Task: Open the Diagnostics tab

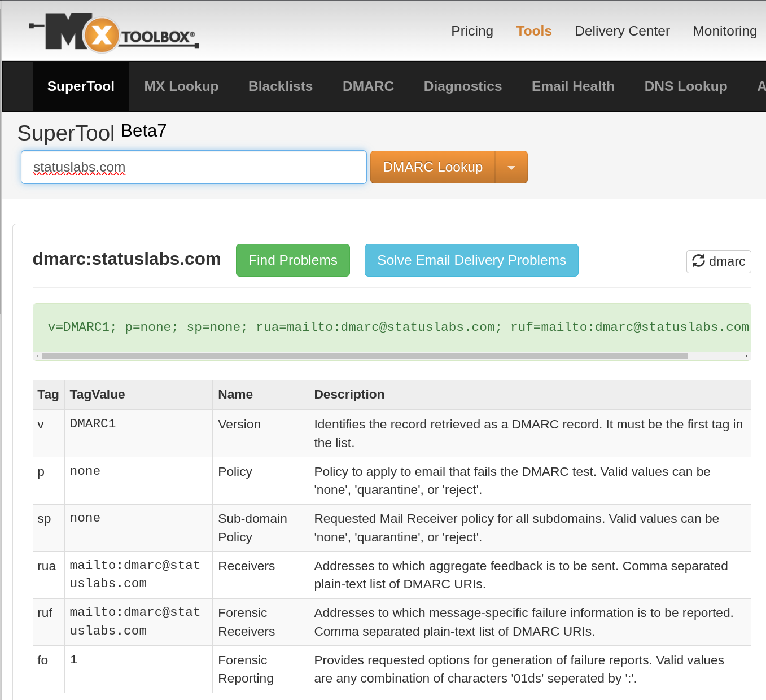Action: coord(463,86)
